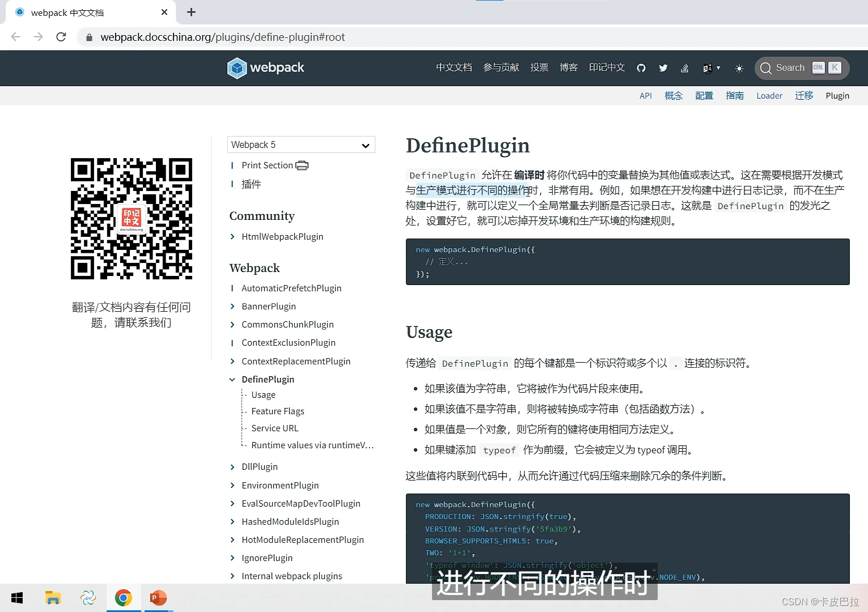Screen dimensions: 868x612
Task: Reload the page with refresh icon
Action: pyautogui.click(x=61, y=37)
